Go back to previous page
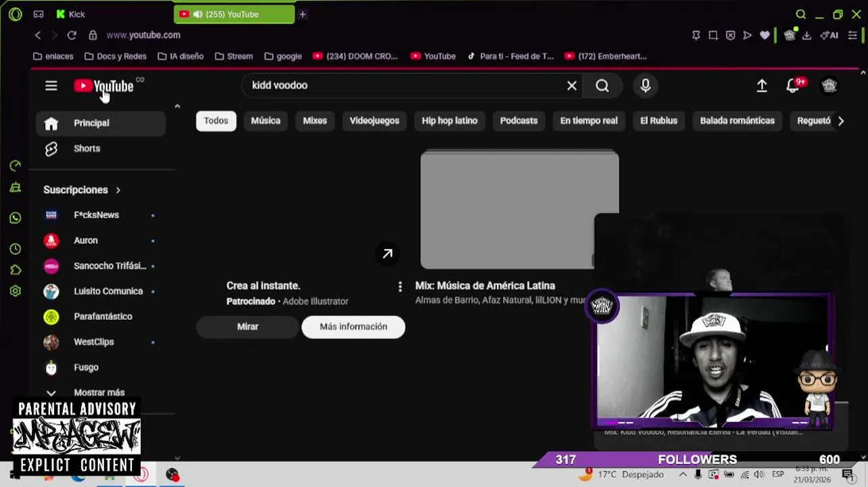This screenshot has height=487, width=868. [x=38, y=35]
